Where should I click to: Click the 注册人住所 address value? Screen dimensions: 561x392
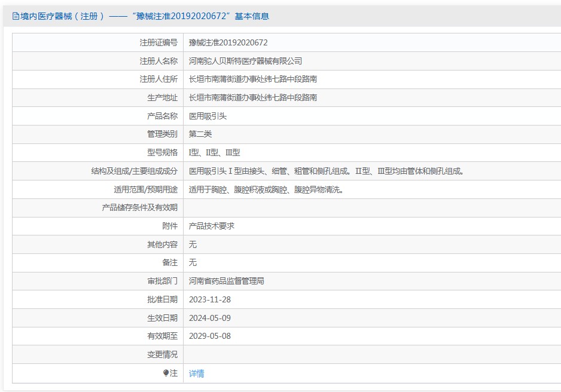(252, 79)
